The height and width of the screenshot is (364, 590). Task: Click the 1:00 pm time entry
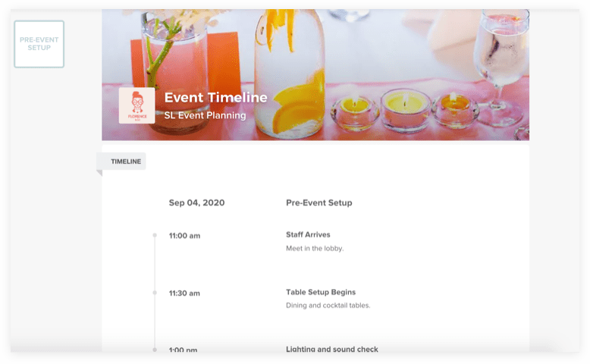point(184,350)
